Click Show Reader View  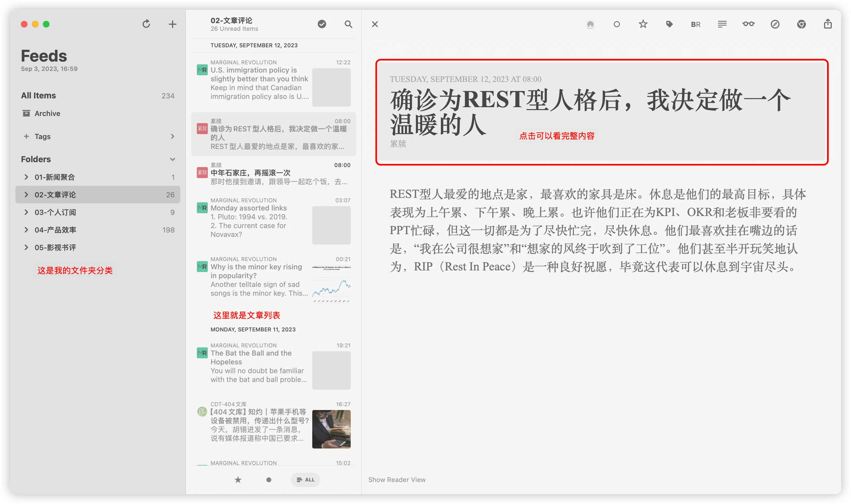(x=397, y=480)
